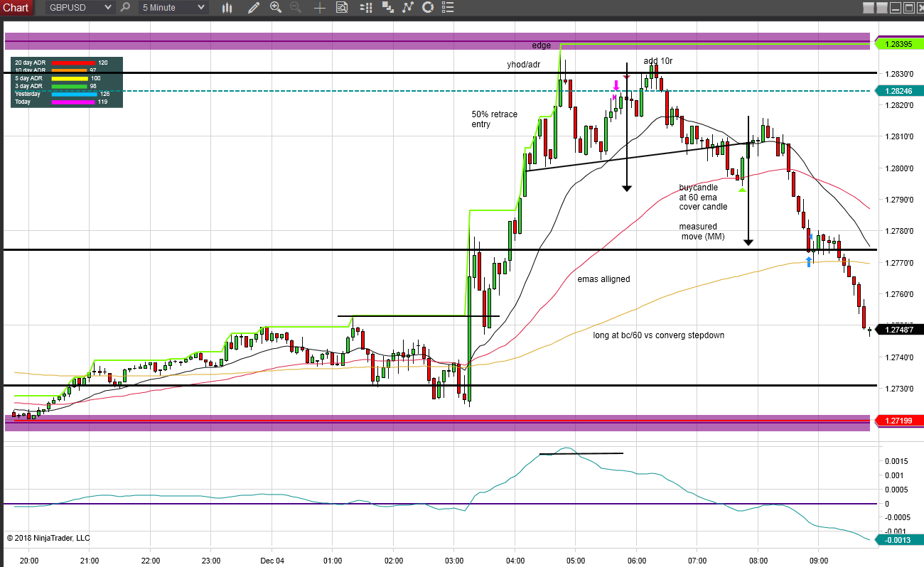Select the 'edge' chart annotation

point(542,45)
